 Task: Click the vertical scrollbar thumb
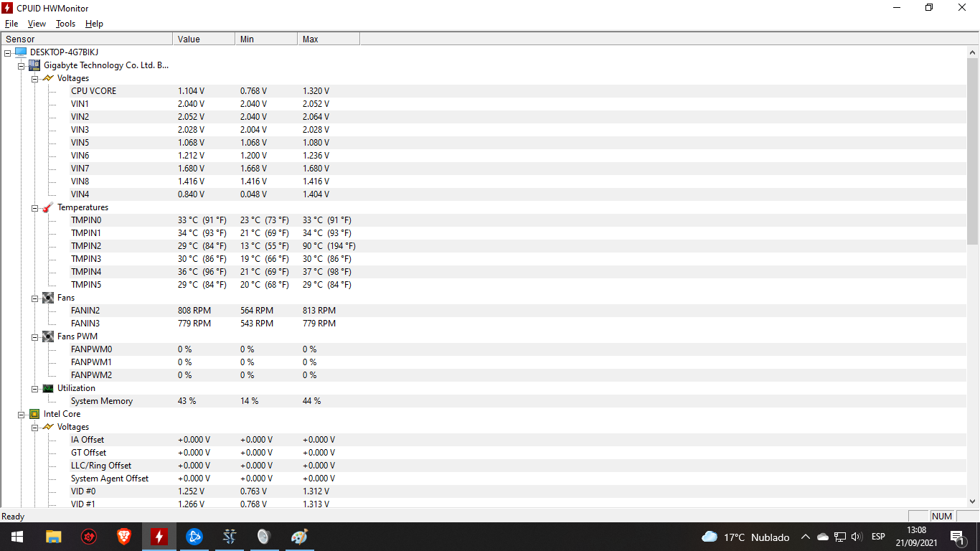(x=973, y=151)
